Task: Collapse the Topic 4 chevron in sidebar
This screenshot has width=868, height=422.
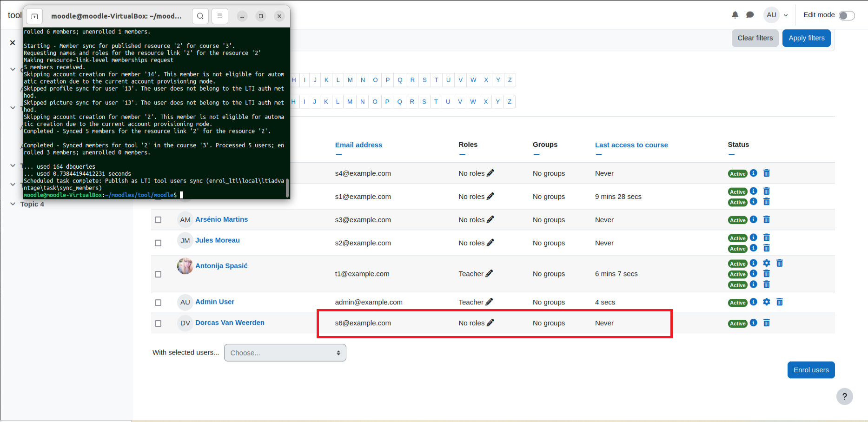Action: [13, 204]
